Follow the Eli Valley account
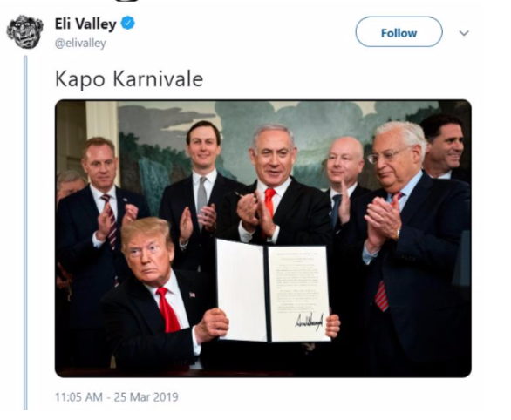Image resolution: width=511 pixels, height=420 pixels. (399, 32)
